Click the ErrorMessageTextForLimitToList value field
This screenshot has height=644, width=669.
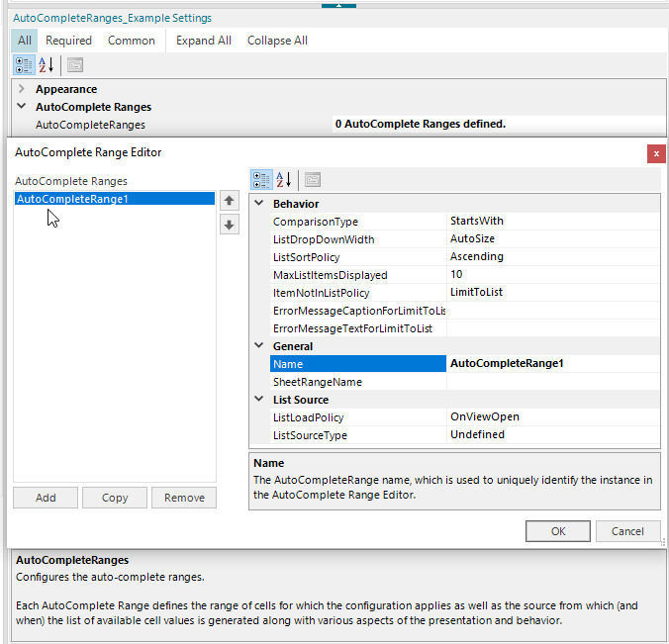point(552,328)
